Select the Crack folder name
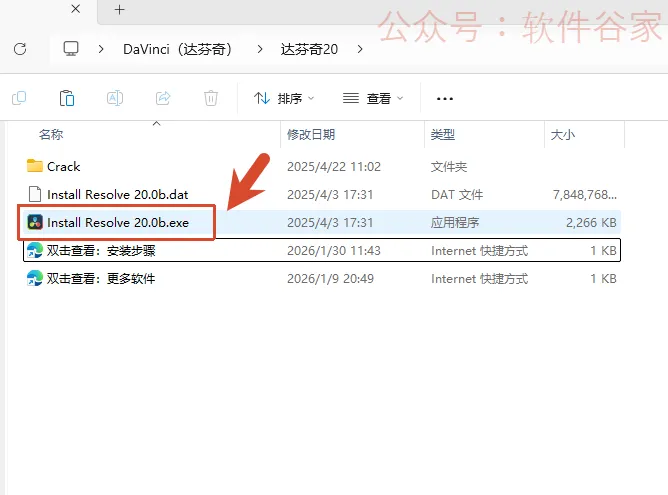 click(63, 167)
